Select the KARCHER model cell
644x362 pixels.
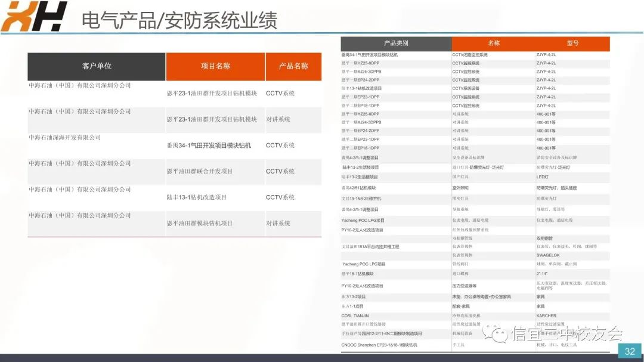tap(546, 316)
